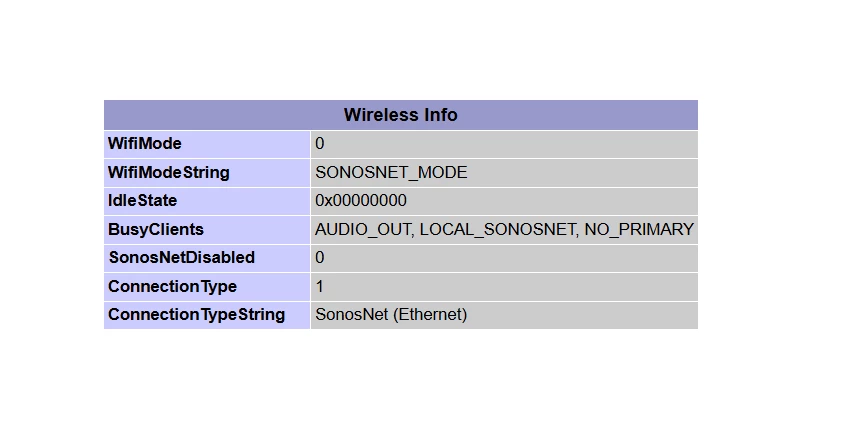This screenshot has height=440, width=857.
Task: Select the WifiModeString label
Action: [x=168, y=172]
